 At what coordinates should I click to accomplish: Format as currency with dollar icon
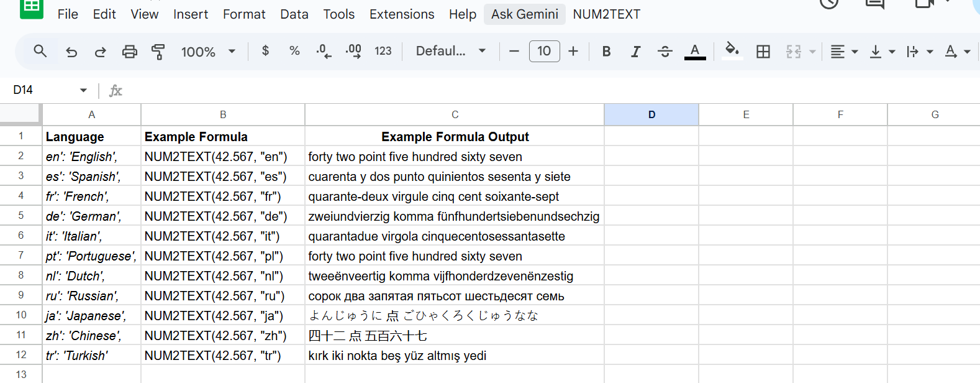(x=266, y=51)
